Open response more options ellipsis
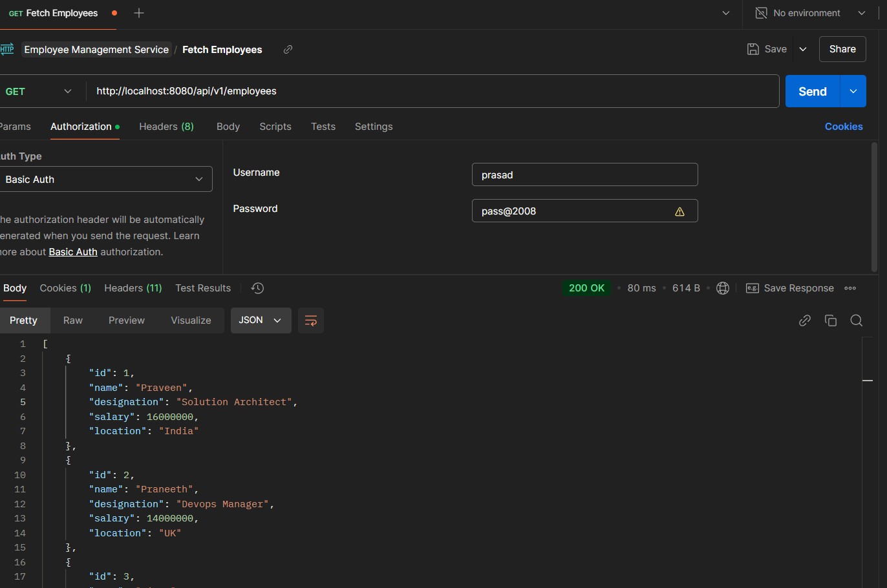 point(850,288)
